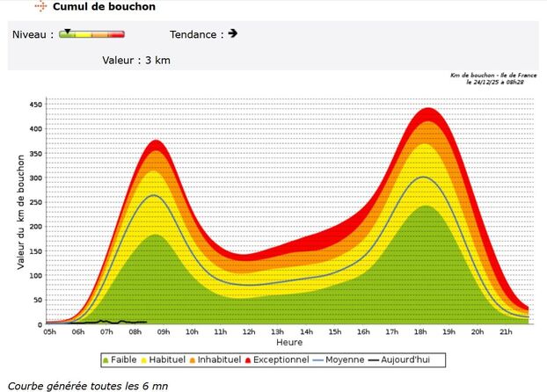Click the green Faible legend triangle icon
This screenshot has width=547, height=392.
click(106, 360)
